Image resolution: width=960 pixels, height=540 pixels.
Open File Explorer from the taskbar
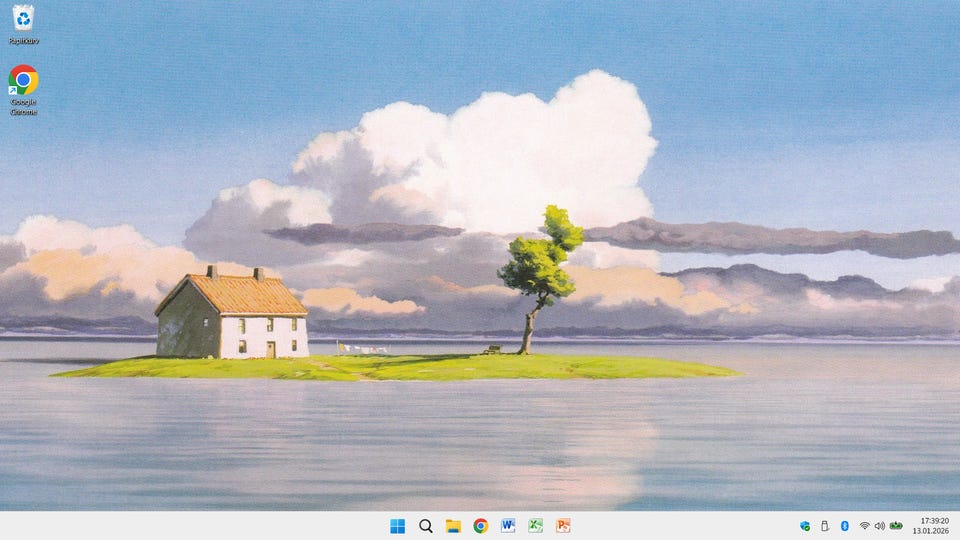(453, 526)
